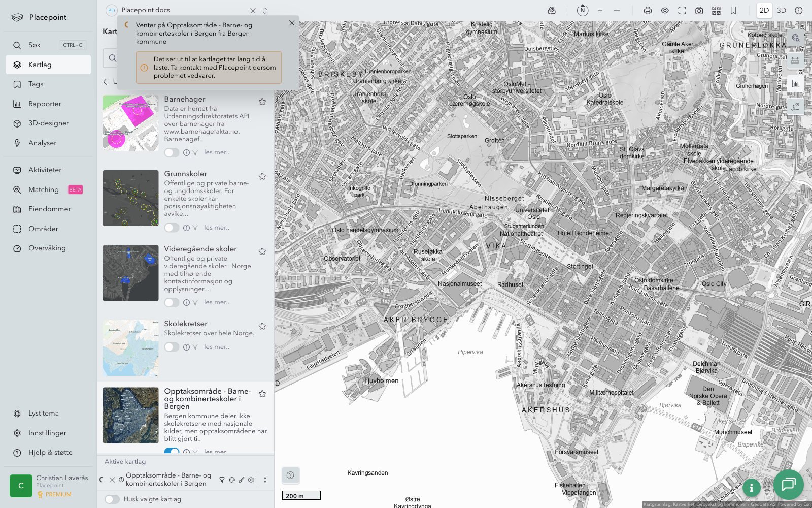The width and height of the screenshot is (812, 508).
Task: Turn on the Videregående skoler layer
Action: (x=172, y=302)
